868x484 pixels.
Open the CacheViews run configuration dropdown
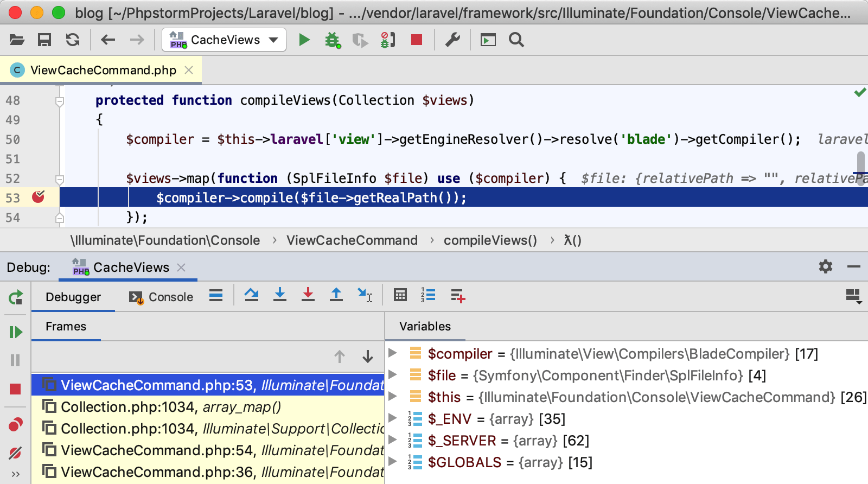[224, 40]
